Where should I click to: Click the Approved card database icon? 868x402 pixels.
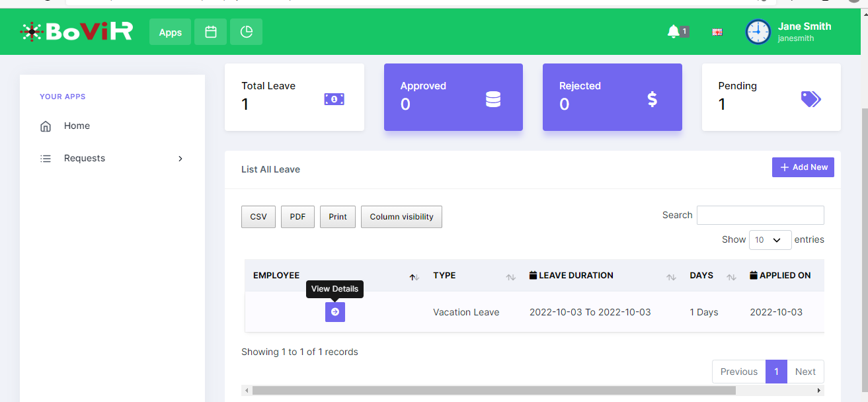pyautogui.click(x=493, y=99)
